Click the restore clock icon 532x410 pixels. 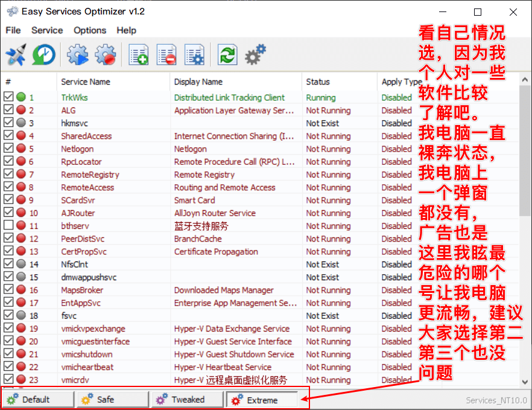pos(43,56)
